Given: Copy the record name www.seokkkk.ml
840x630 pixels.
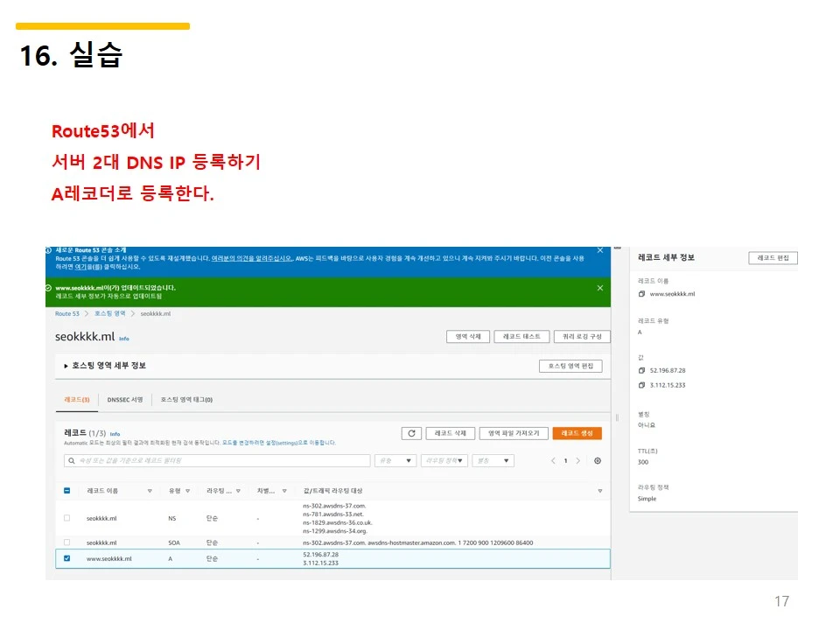Looking at the screenshot, I should (x=641, y=294).
